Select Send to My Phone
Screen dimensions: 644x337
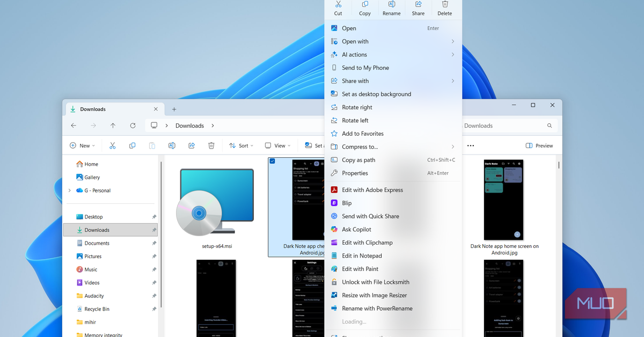pyautogui.click(x=393, y=68)
